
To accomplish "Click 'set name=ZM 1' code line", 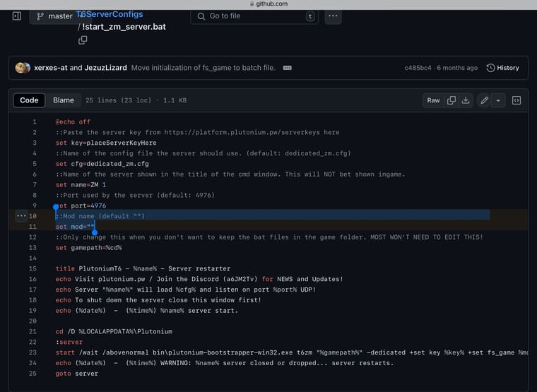I will (x=81, y=185).
